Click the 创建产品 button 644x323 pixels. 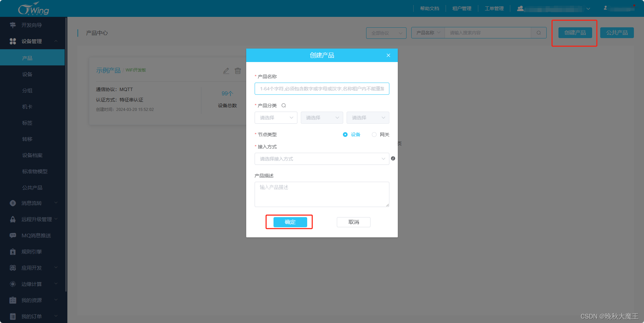(575, 33)
